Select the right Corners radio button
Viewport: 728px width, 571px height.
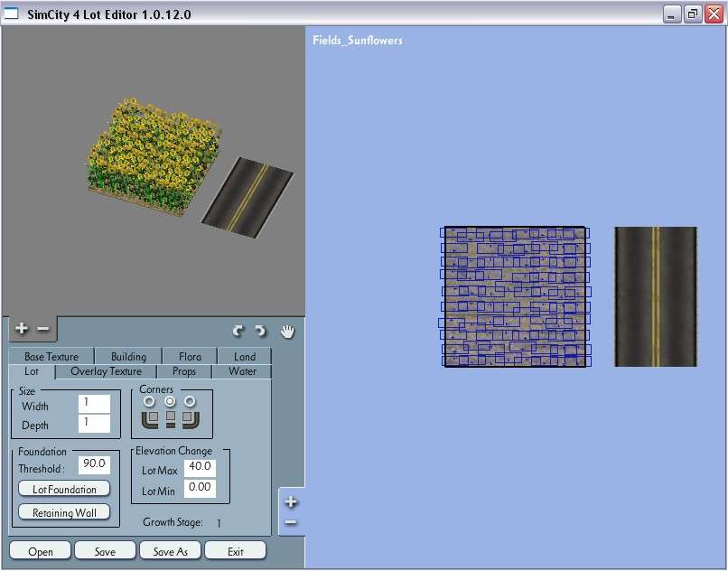pyautogui.click(x=190, y=401)
